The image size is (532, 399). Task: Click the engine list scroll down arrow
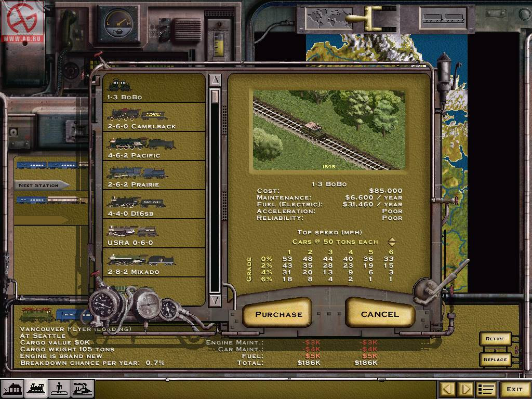[x=215, y=300]
